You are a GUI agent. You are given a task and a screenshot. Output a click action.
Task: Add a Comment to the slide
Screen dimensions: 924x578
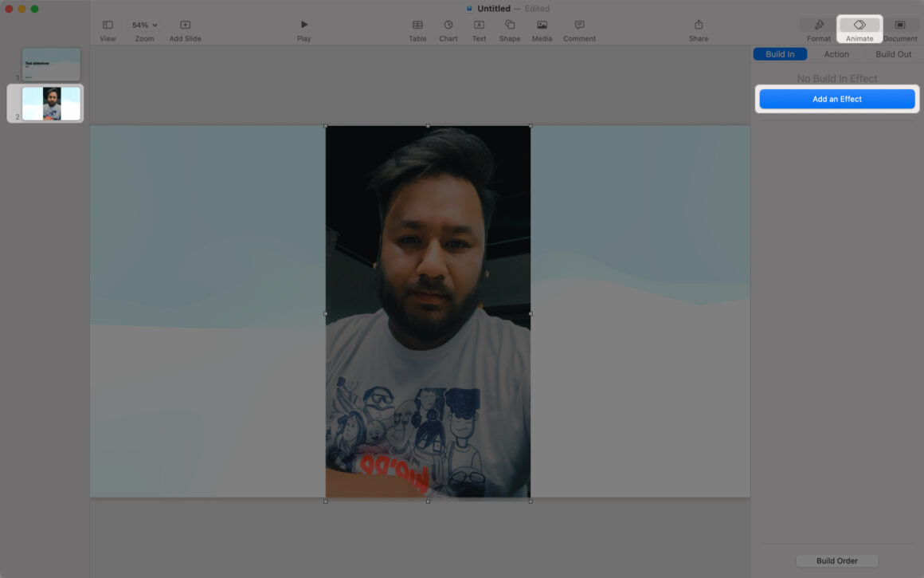click(x=579, y=30)
